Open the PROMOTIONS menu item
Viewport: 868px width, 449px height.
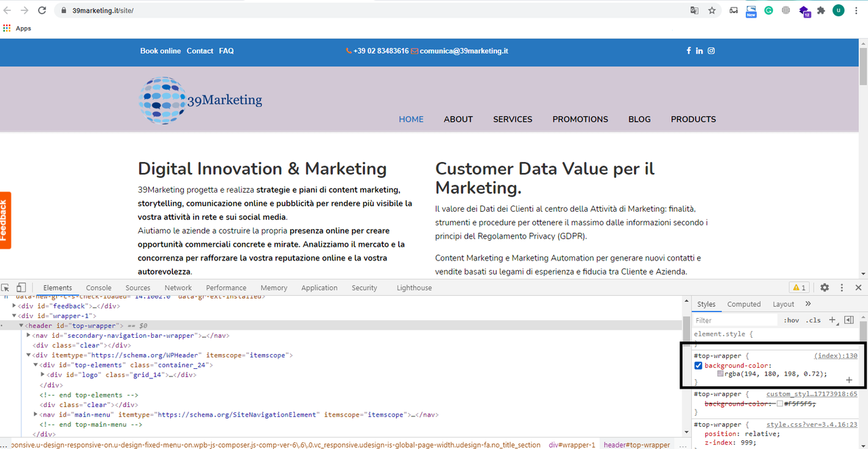(x=580, y=119)
